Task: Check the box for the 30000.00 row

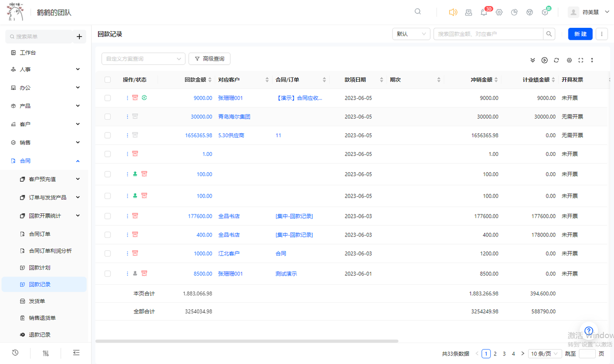Action: point(107,117)
